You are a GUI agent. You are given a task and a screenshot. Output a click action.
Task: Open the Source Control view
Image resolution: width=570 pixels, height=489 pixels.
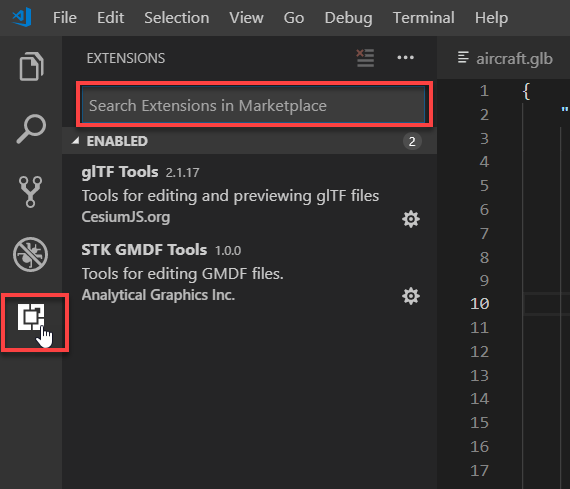[x=31, y=192]
